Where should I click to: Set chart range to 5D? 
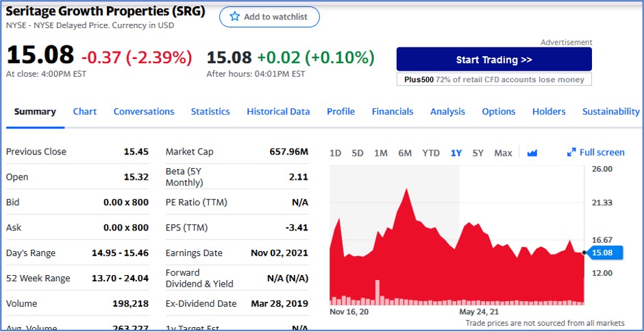[358, 153]
